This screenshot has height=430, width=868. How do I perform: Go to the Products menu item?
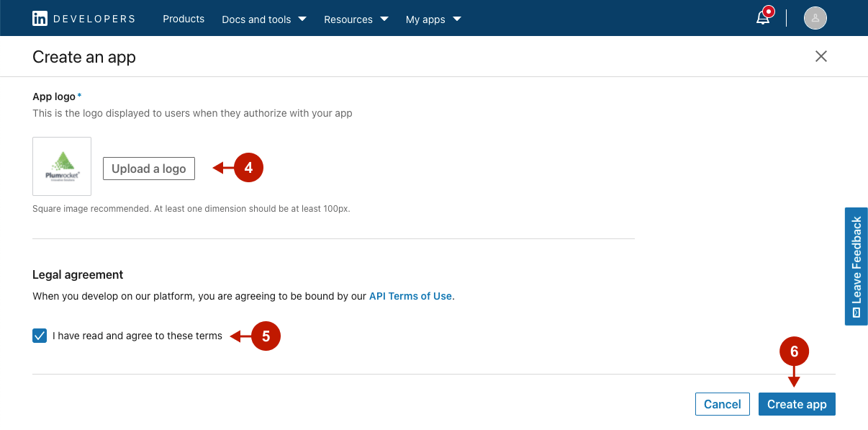click(x=184, y=19)
